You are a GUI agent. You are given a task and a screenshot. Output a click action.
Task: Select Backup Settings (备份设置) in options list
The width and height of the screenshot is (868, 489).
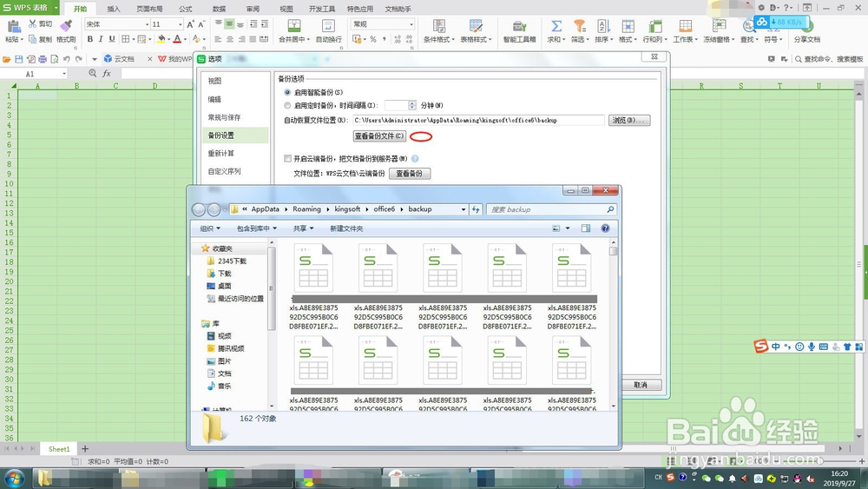click(236, 135)
